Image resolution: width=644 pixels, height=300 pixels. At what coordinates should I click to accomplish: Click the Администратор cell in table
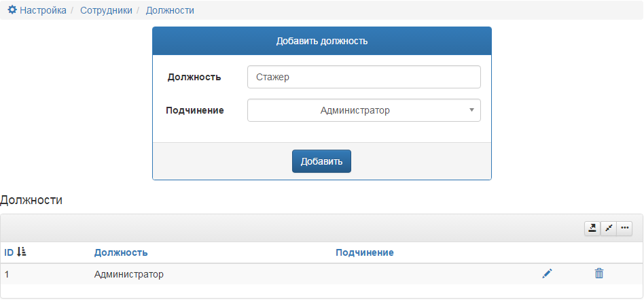tap(129, 274)
